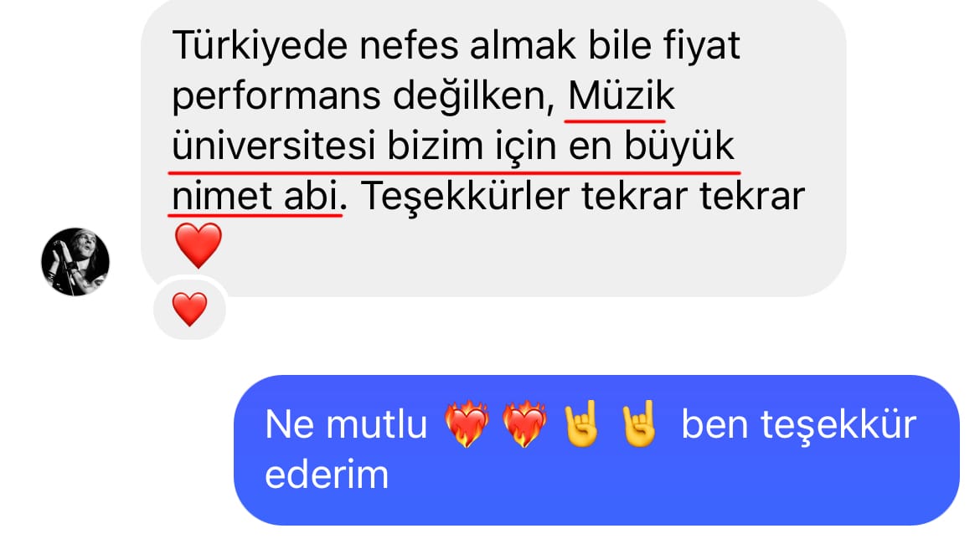Click the word "performans" in the gray bubble
Screen dimensions: 980x544
(x=276, y=97)
